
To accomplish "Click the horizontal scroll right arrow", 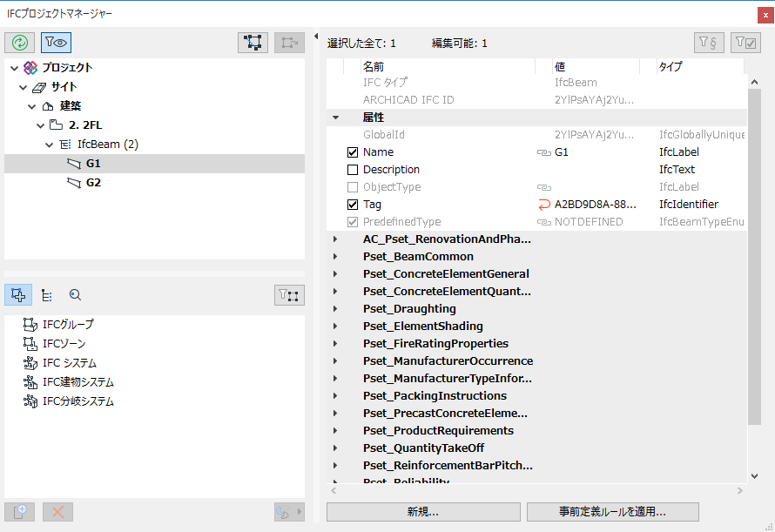I will 740,490.
